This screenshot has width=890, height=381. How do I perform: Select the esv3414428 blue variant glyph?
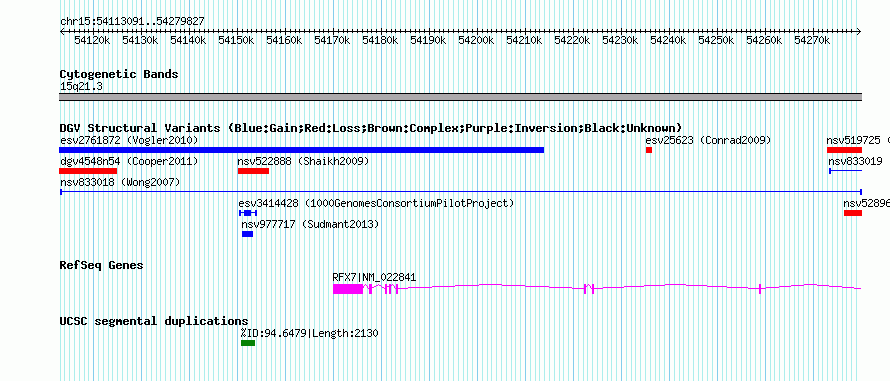248,213
